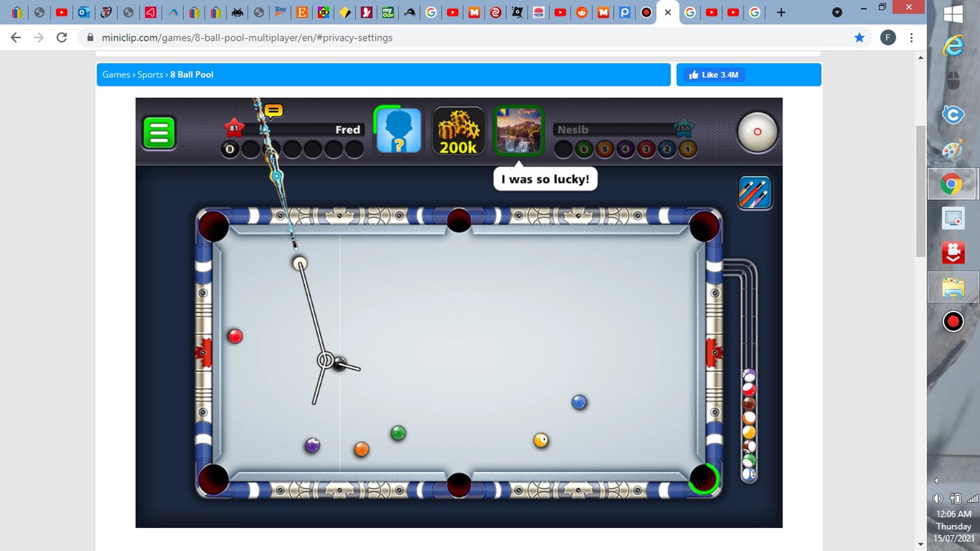This screenshot has height=551, width=980.
Task: Click the taskbar clock 12:06 AM
Action: 953,514
